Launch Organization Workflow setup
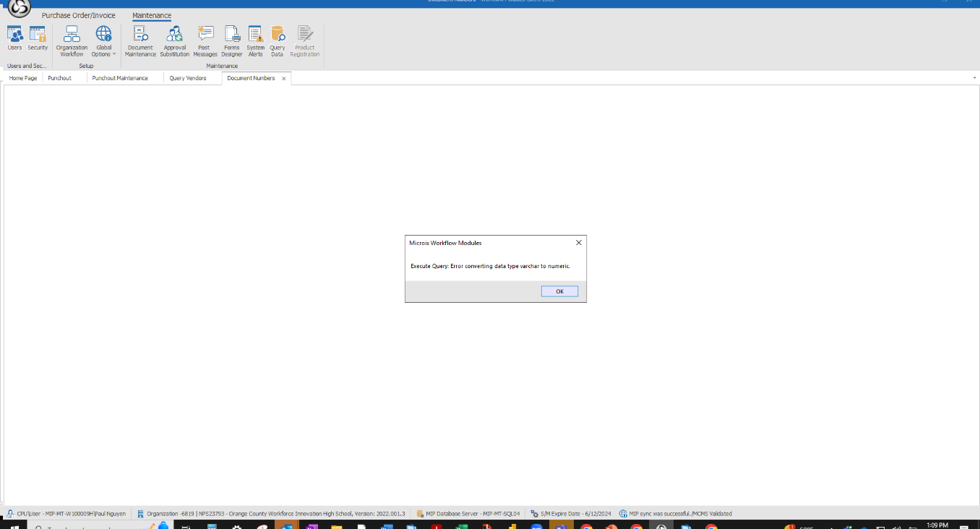Screen dimensions: 980x529 point(72,41)
